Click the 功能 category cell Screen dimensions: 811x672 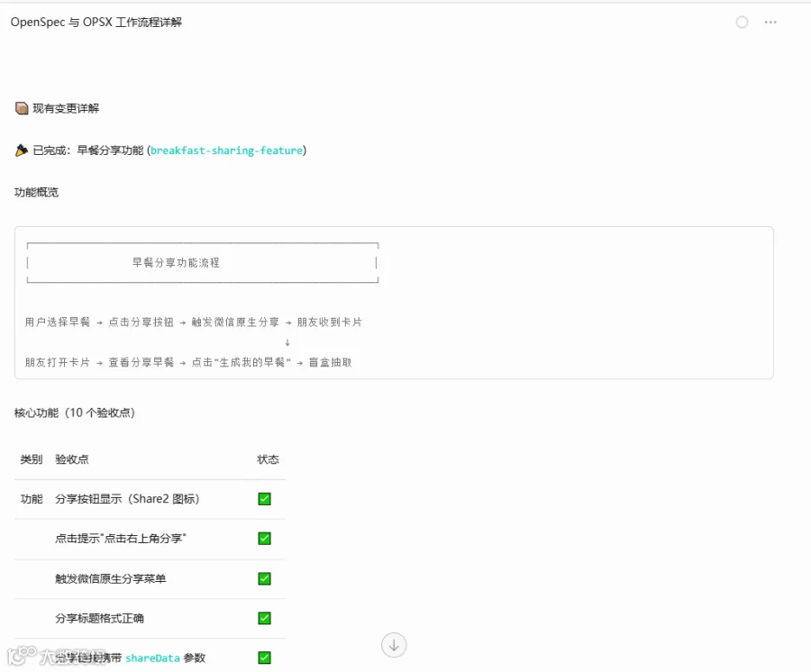pos(31,499)
